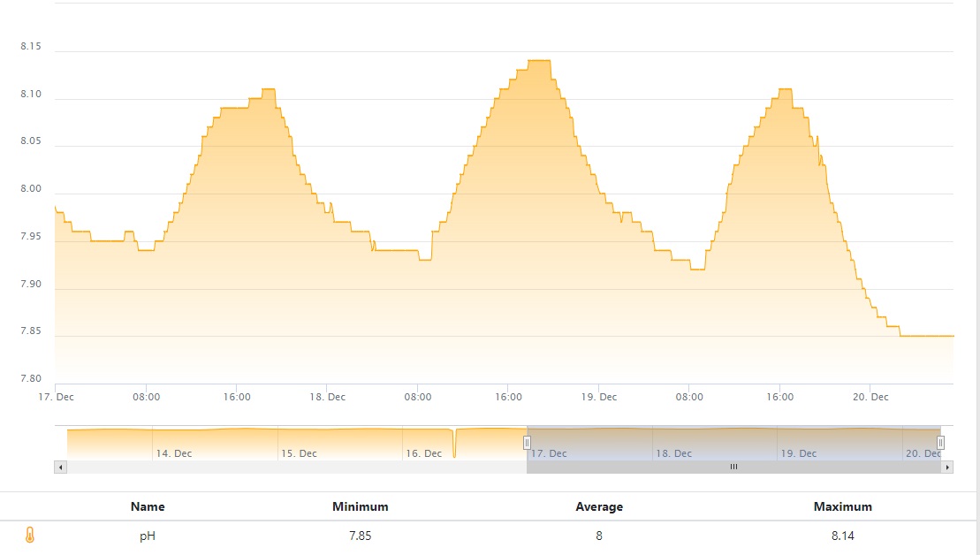Click the 18. Dec label on the x-axis
The height and width of the screenshot is (555, 980).
(328, 397)
